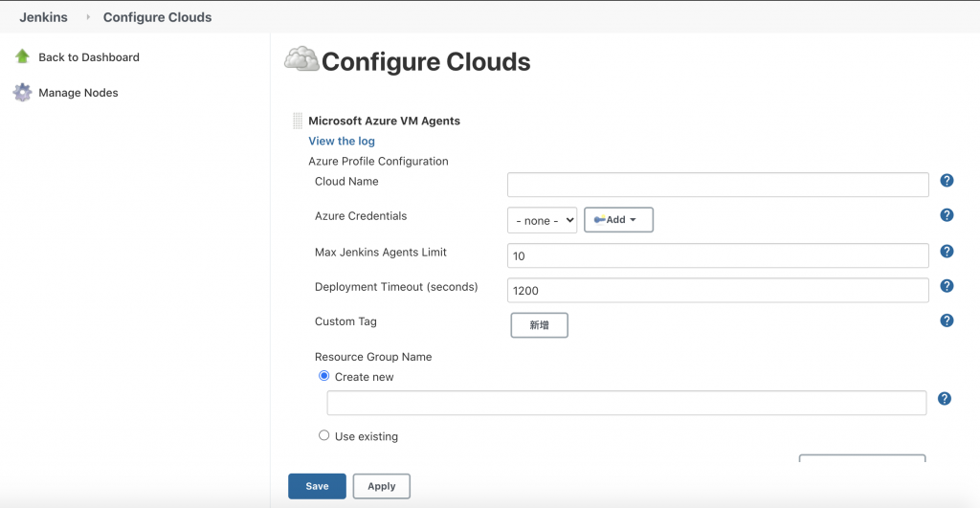Open help for Custom Tag
Screen dimensions: 980x508
(x=947, y=320)
